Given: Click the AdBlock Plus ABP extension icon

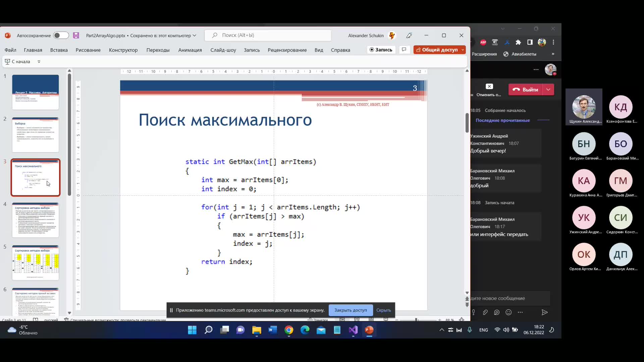Looking at the screenshot, I should [483, 42].
